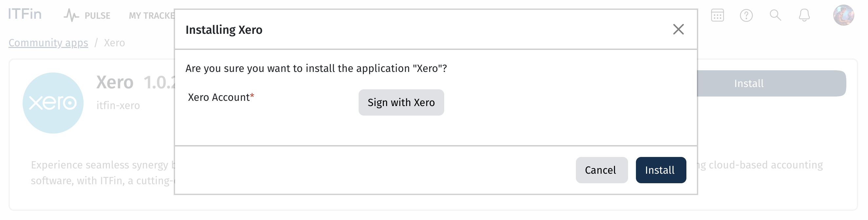Click the Installing Xero dialog title

(x=224, y=30)
